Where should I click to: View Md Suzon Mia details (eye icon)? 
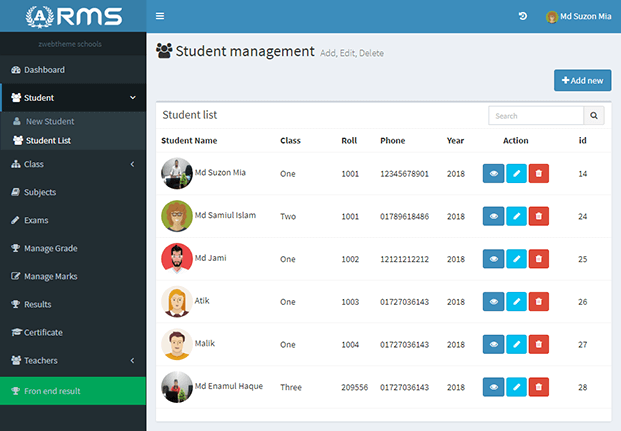(x=493, y=174)
